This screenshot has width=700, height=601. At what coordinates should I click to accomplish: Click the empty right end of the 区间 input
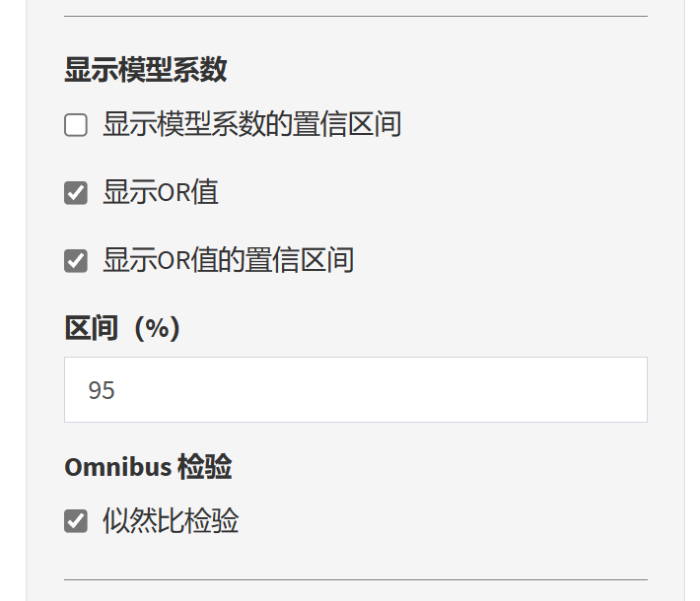pyautogui.click(x=611, y=390)
